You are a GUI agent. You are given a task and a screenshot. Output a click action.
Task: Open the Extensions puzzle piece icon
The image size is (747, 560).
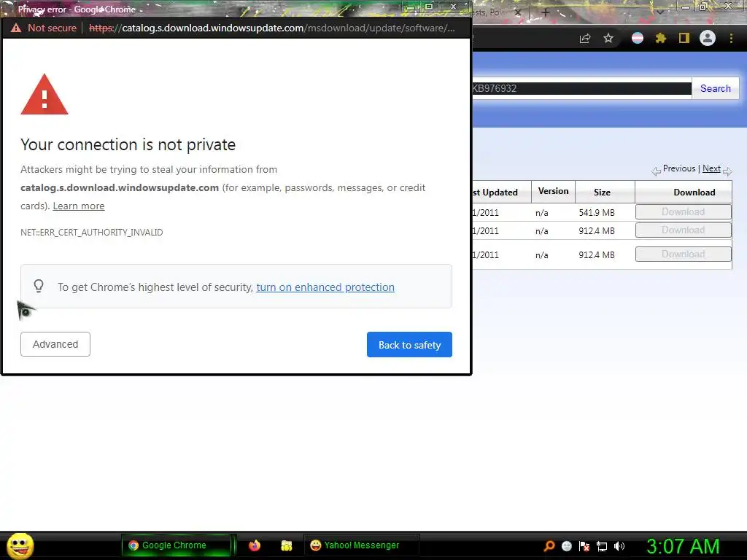pyautogui.click(x=661, y=38)
